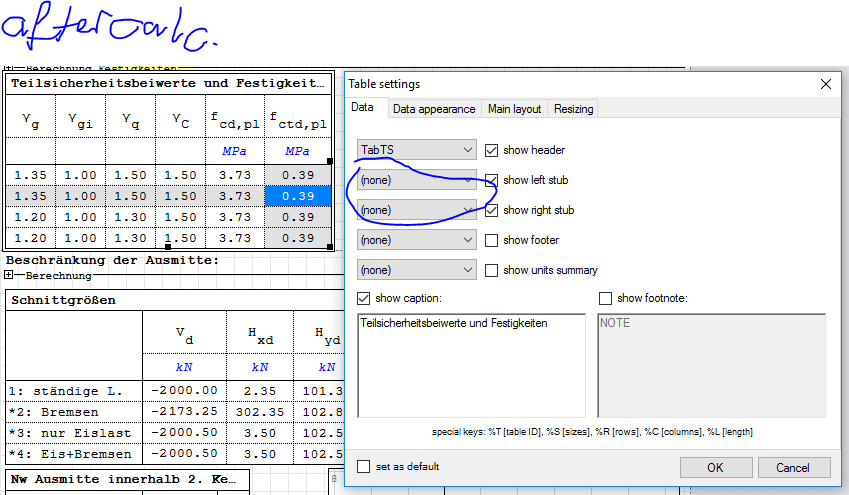Close the Table settings dialog
Image resolution: width=849 pixels, height=495 pixels.
pyautogui.click(x=825, y=85)
